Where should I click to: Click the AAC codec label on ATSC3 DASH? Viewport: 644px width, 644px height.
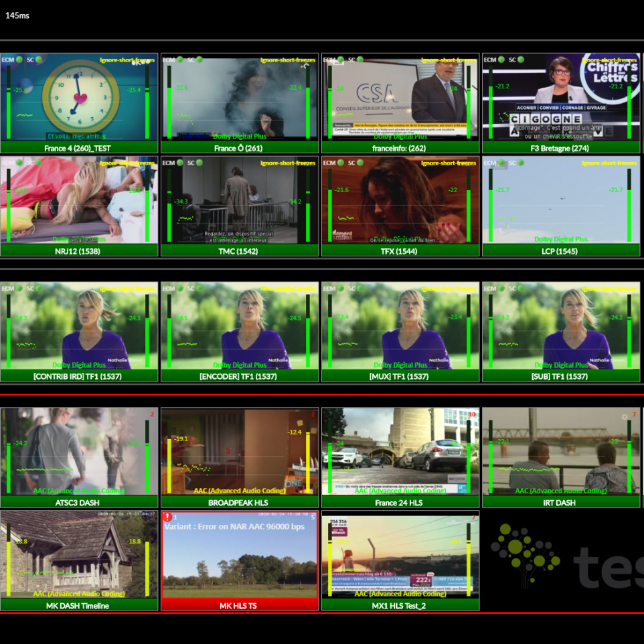80,490
